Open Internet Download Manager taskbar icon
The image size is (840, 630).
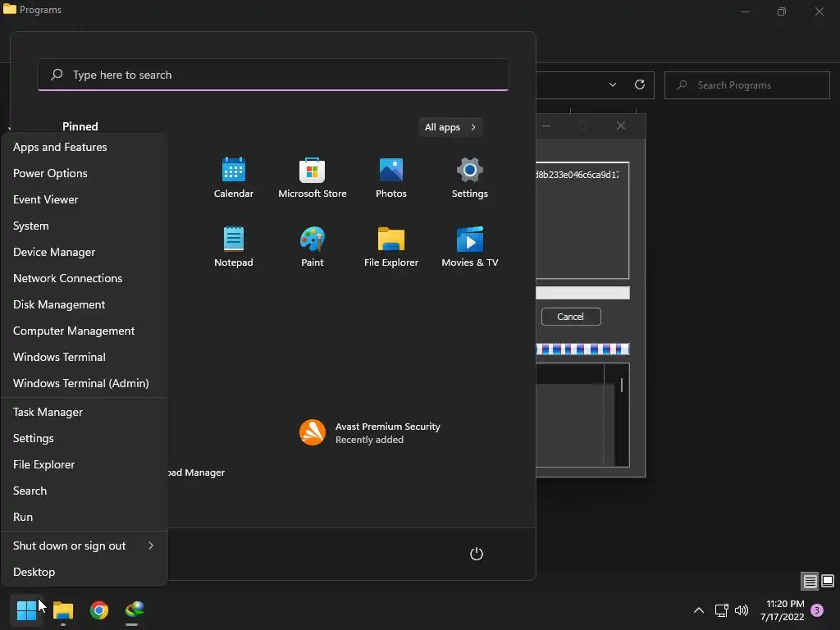coord(135,610)
